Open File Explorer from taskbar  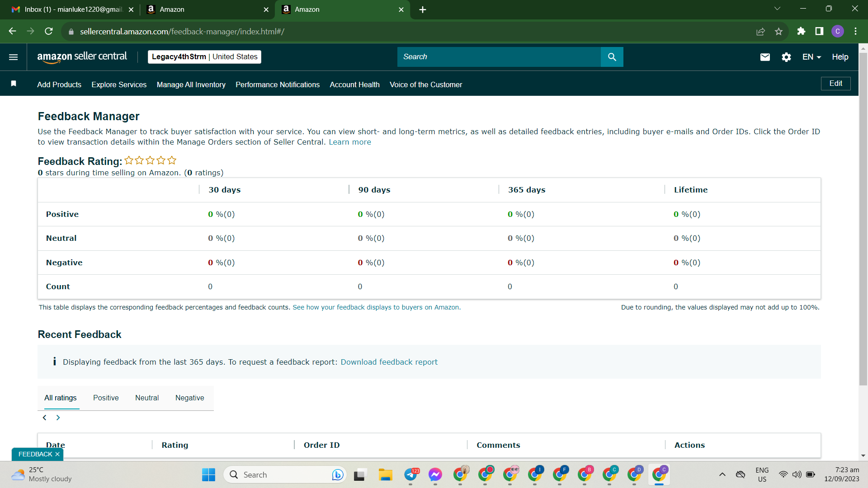385,474
